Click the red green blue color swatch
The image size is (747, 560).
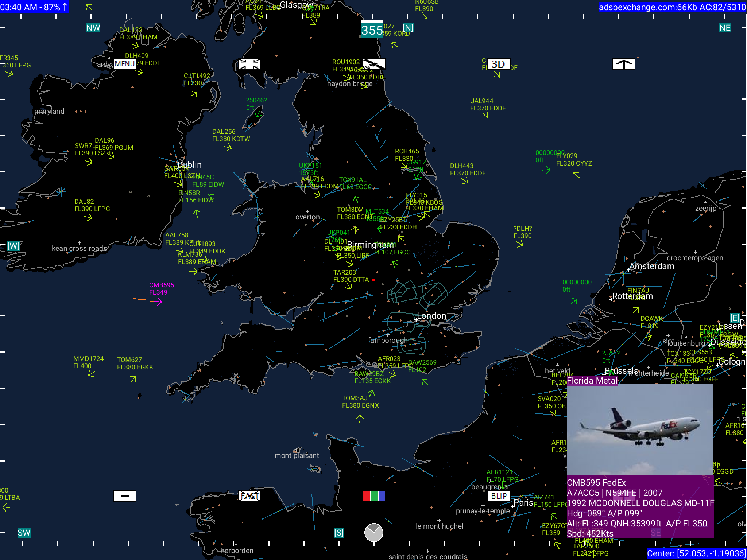[x=374, y=496]
